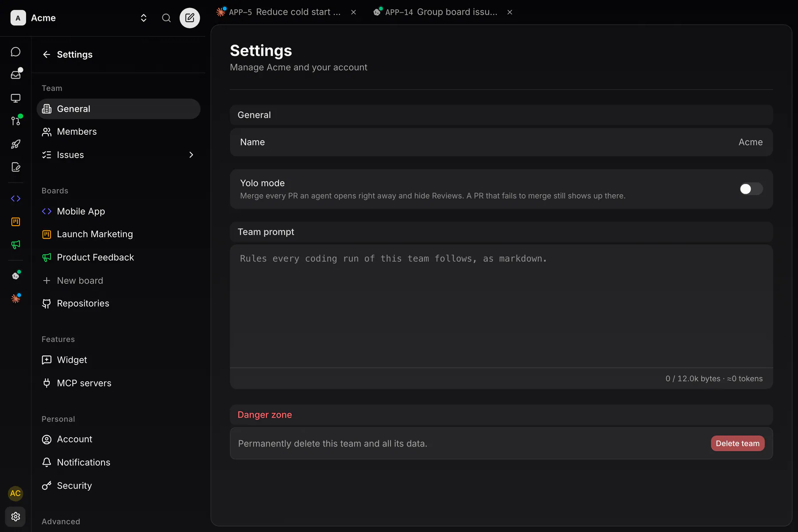Open the pull requests icon in left rail
798x532 pixels.
click(16, 121)
